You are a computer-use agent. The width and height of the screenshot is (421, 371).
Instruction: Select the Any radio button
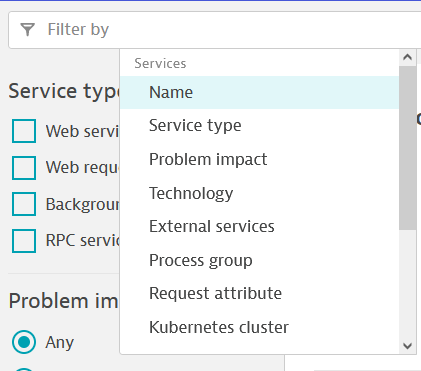pos(24,342)
